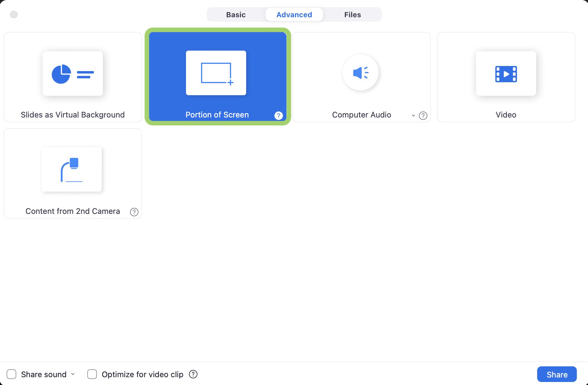Screen dimensions: 588x385
Task: Click the window control circle top left
Action: tap(13, 14)
